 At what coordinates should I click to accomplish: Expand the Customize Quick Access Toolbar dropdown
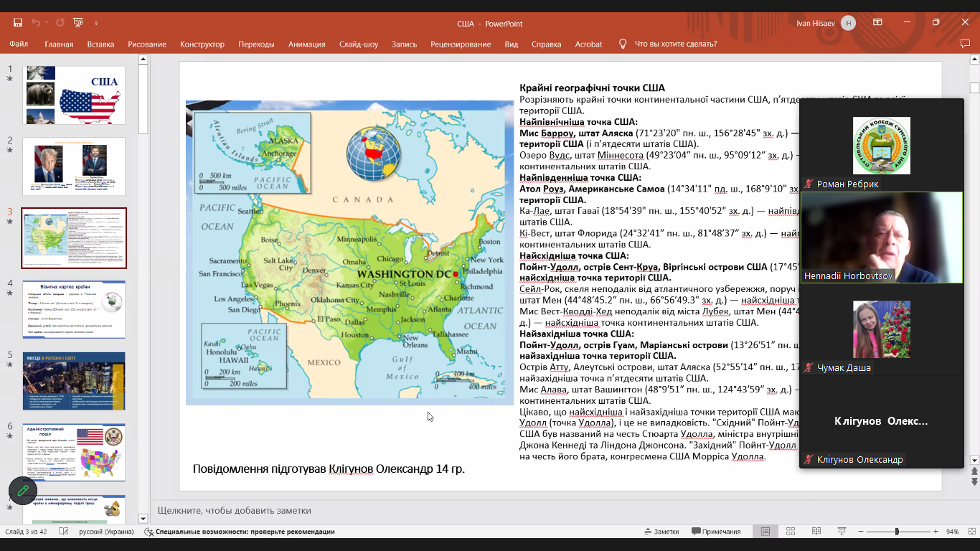coord(96,23)
